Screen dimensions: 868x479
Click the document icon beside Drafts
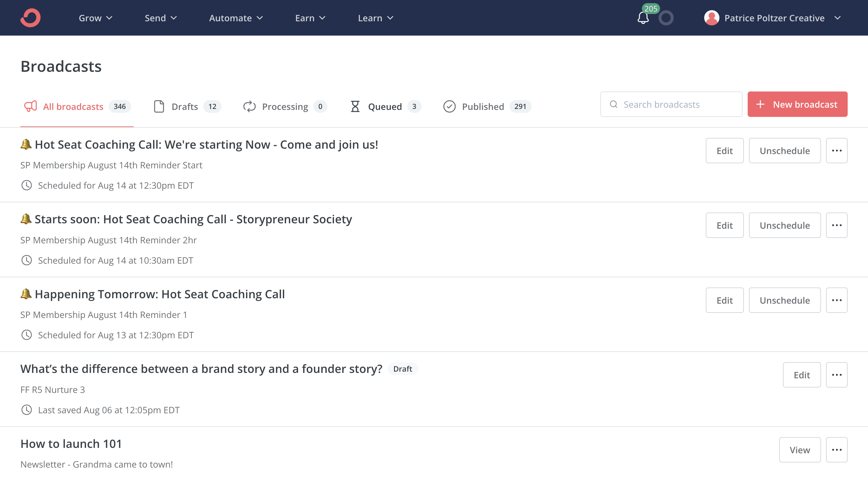pos(159,106)
